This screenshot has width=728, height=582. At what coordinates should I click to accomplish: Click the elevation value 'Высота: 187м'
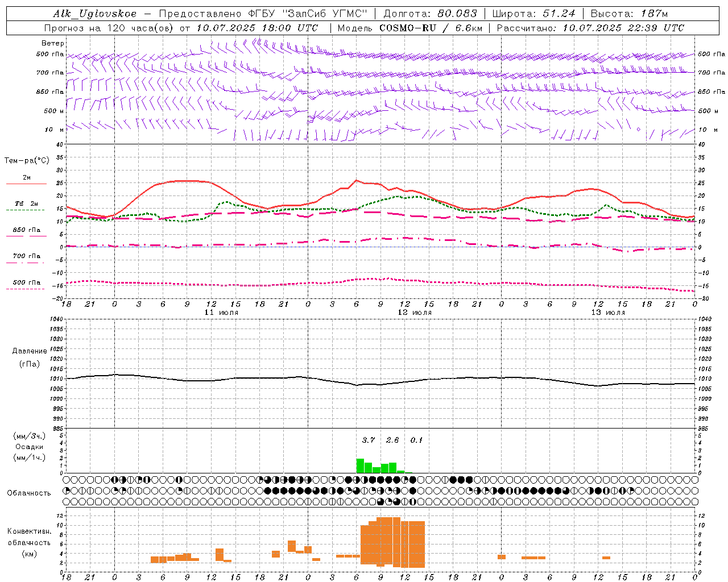point(629,14)
